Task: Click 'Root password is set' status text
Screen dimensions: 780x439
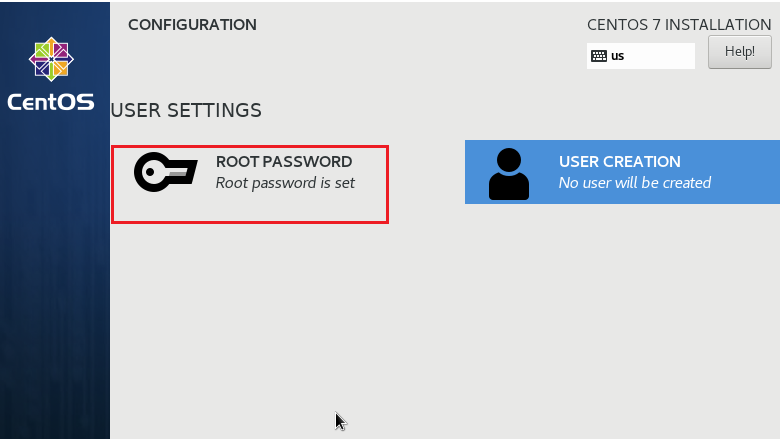Action: 285,183
